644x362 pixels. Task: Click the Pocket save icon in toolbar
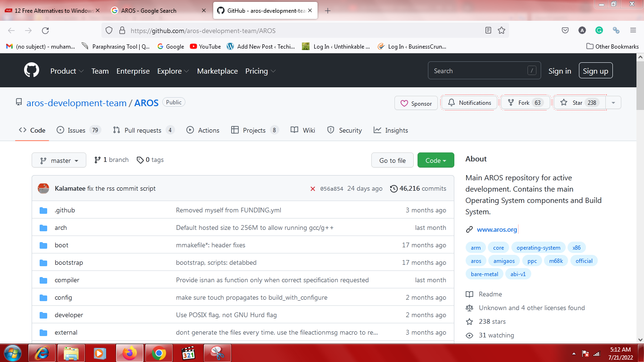(565, 30)
